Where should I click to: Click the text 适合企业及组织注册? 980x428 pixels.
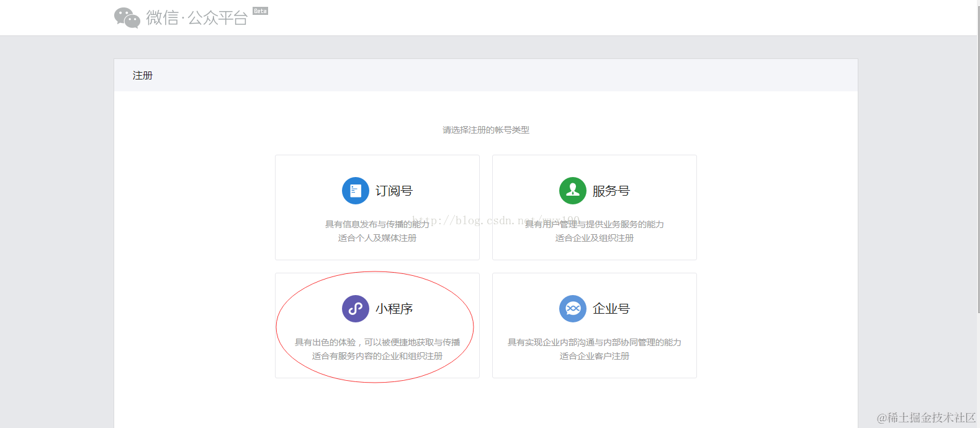(595, 238)
